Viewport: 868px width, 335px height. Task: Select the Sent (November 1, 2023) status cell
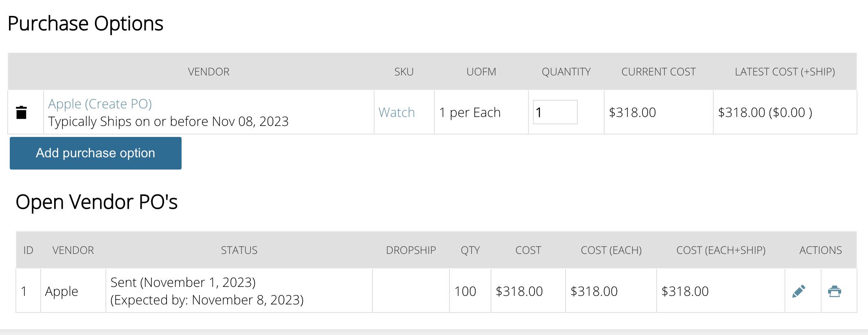click(x=239, y=291)
